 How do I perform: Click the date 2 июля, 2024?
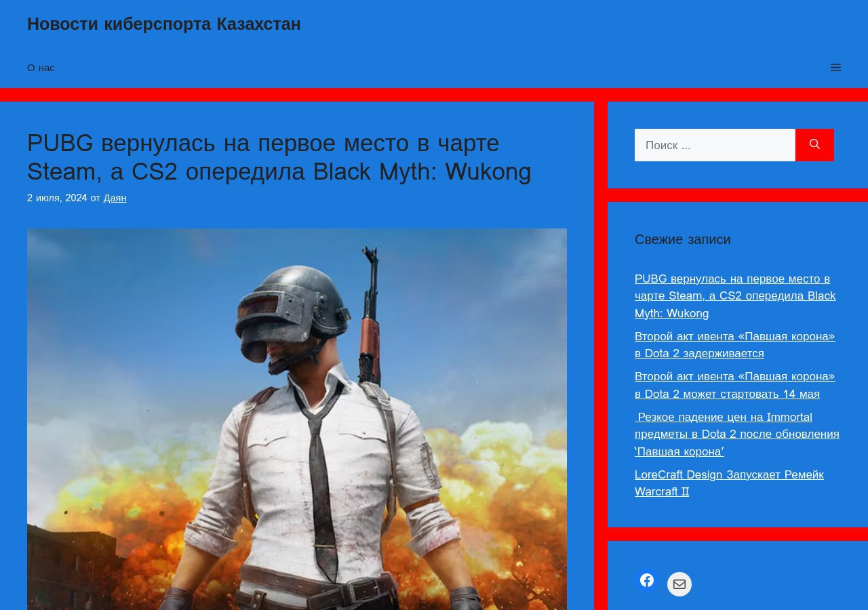click(x=57, y=198)
